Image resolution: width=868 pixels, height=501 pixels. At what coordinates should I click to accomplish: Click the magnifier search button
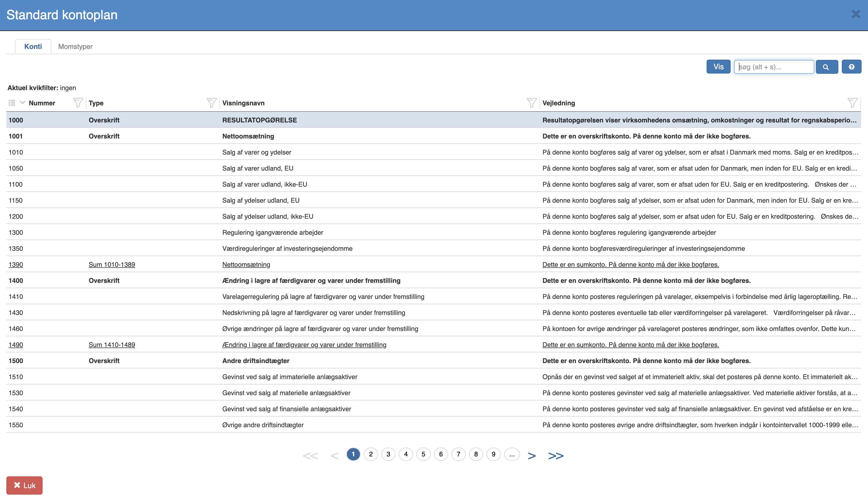(826, 67)
